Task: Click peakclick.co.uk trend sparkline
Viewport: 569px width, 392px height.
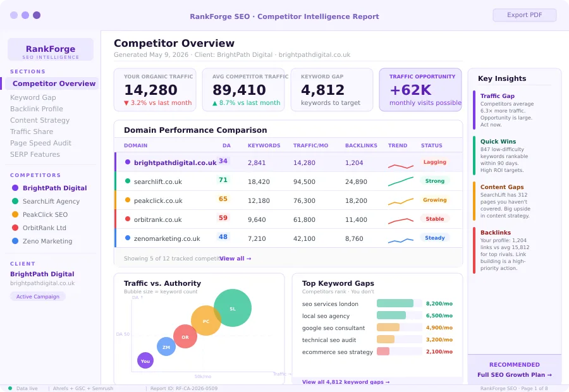Action: pyautogui.click(x=401, y=202)
